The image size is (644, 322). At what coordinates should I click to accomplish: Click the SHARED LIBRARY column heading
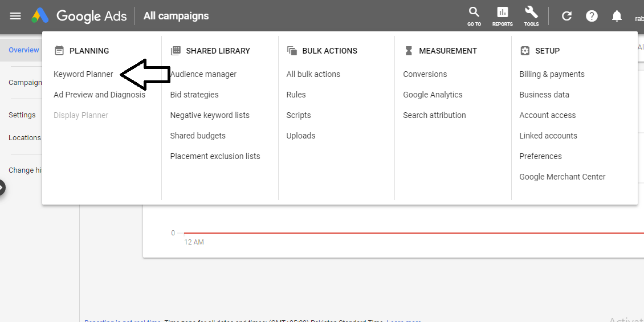[218, 51]
